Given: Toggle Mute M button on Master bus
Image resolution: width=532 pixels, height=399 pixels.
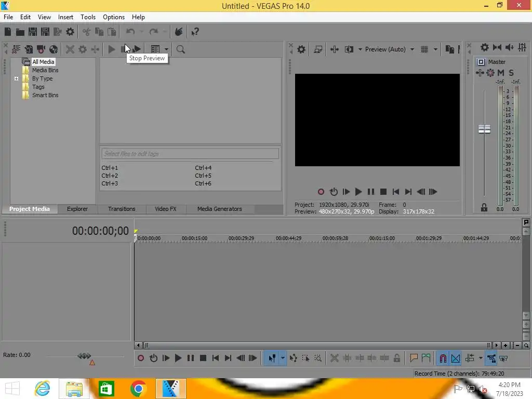Looking at the screenshot, I should pos(500,73).
